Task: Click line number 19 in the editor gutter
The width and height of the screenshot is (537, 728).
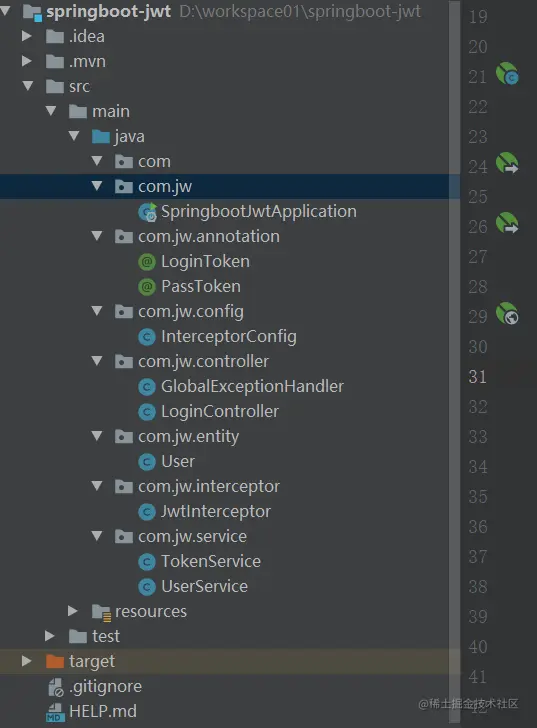Action: [x=478, y=17]
